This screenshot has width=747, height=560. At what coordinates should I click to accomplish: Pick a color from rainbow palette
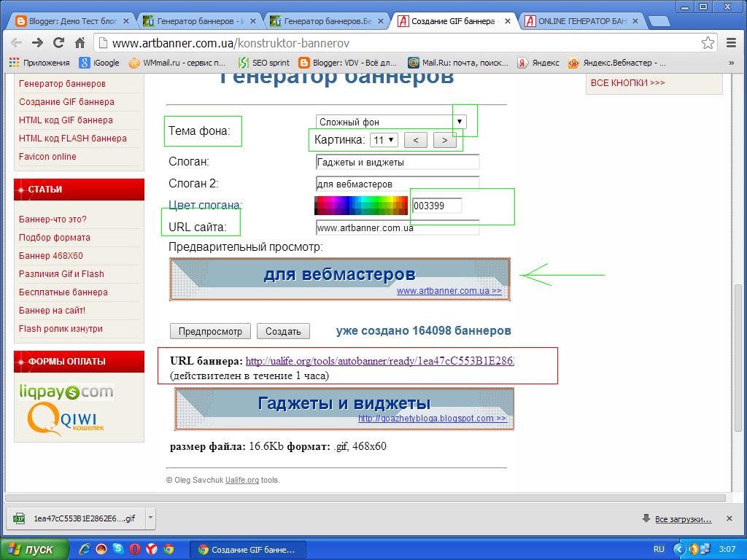click(x=361, y=206)
